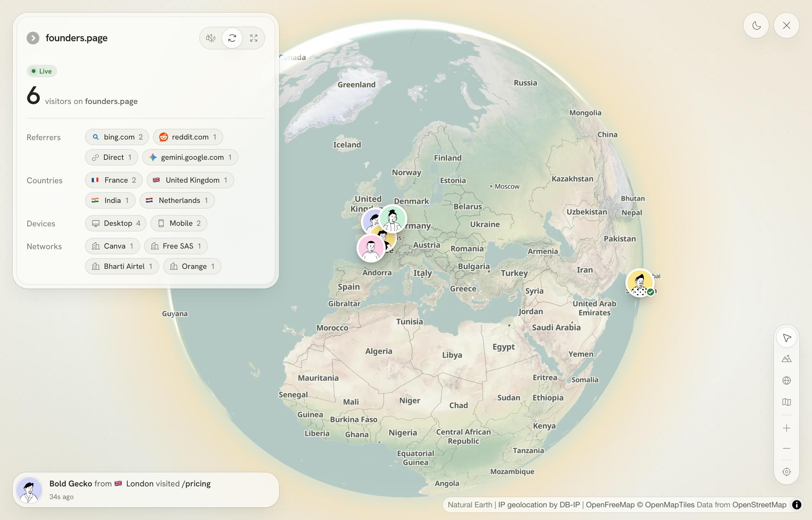Click the /pricing page path
This screenshot has width=812, height=520.
click(x=196, y=484)
